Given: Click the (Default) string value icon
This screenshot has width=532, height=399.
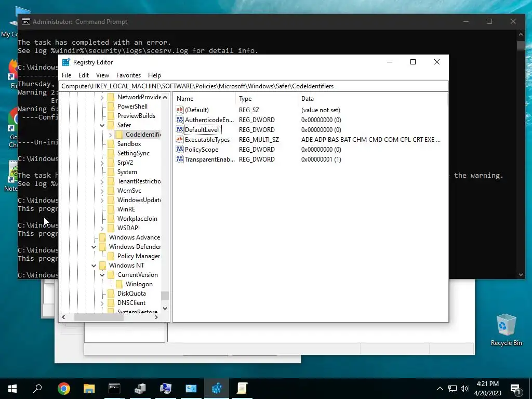Looking at the screenshot, I should (179, 110).
